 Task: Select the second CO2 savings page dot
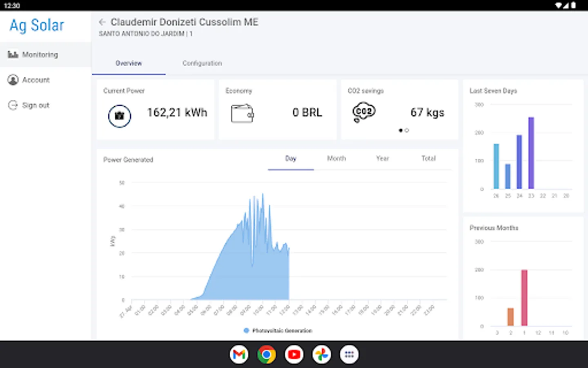tap(407, 130)
